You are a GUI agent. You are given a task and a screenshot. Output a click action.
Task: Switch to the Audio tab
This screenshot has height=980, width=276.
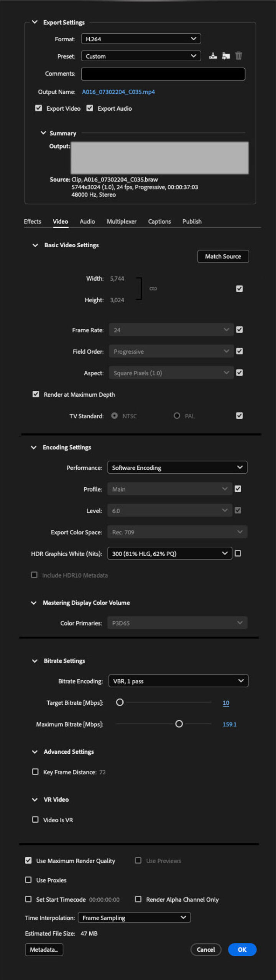87,221
